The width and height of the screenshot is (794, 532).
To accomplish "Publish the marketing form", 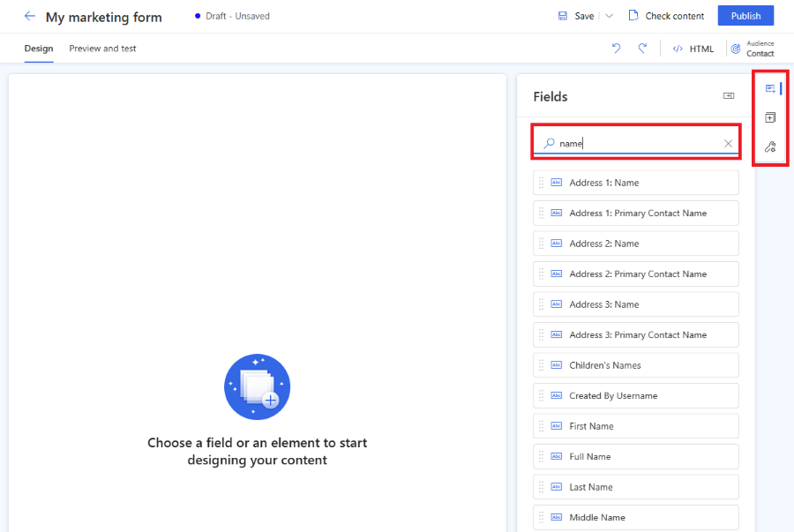I will (745, 16).
